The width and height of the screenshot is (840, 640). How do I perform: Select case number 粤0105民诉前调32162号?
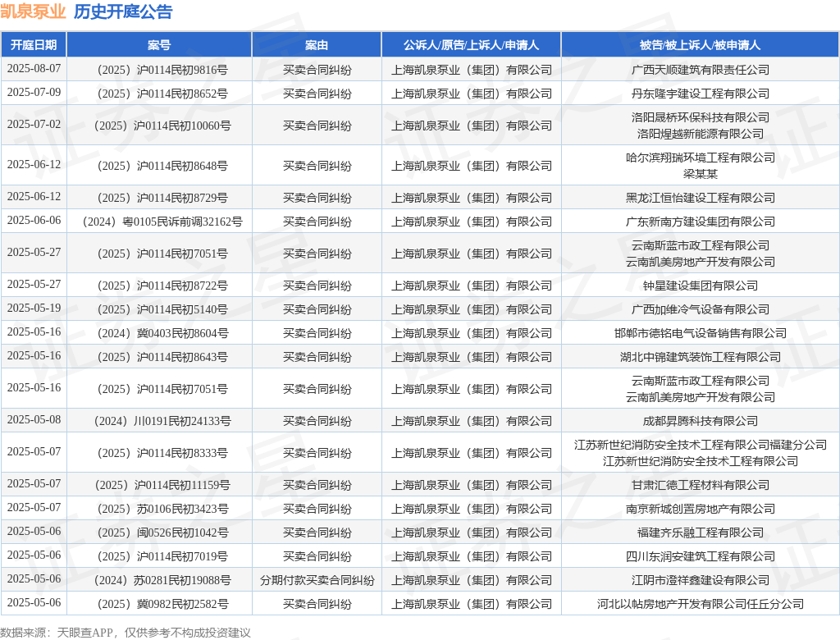point(160,222)
